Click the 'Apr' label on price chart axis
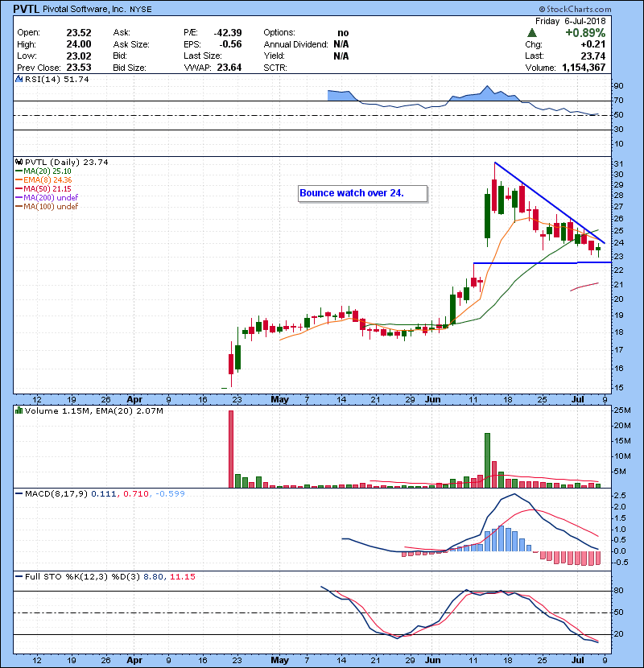The image size is (644, 668). [x=134, y=400]
